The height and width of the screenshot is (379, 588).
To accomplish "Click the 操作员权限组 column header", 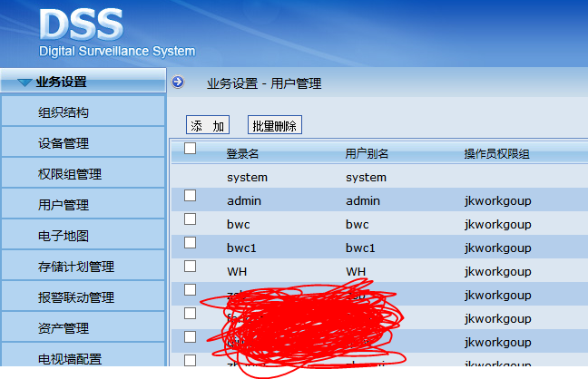I will tap(496, 154).
